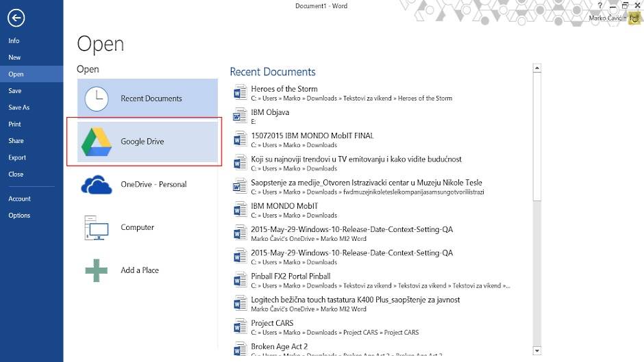The image size is (644, 362).
Task: Click the Word file icon beside Project CARS
Action: [239, 327]
